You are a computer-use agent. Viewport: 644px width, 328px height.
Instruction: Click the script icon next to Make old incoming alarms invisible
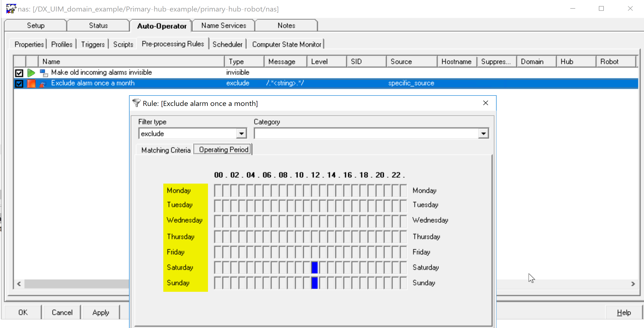coord(43,73)
